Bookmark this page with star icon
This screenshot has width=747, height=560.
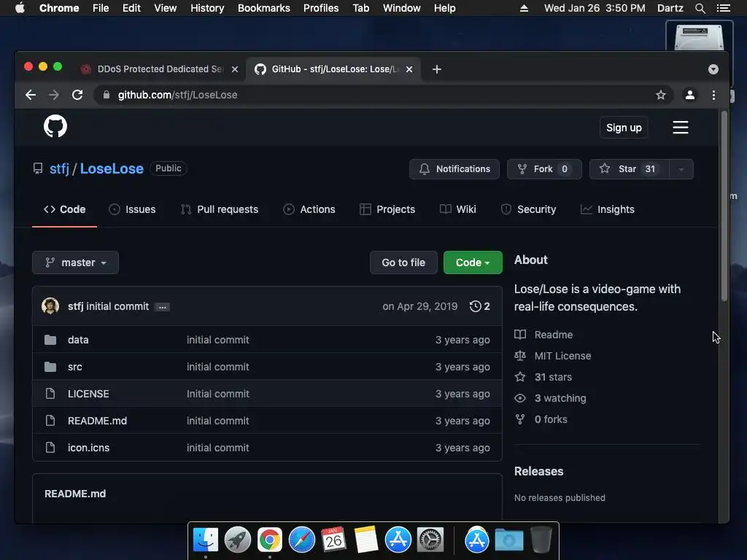(x=660, y=95)
